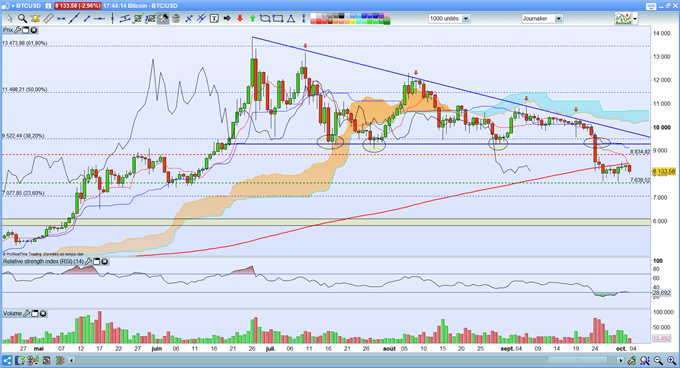Click the trash can delete-objects icon
The width and height of the screenshot is (680, 368).
pyautogui.click(x=176, y=19)
